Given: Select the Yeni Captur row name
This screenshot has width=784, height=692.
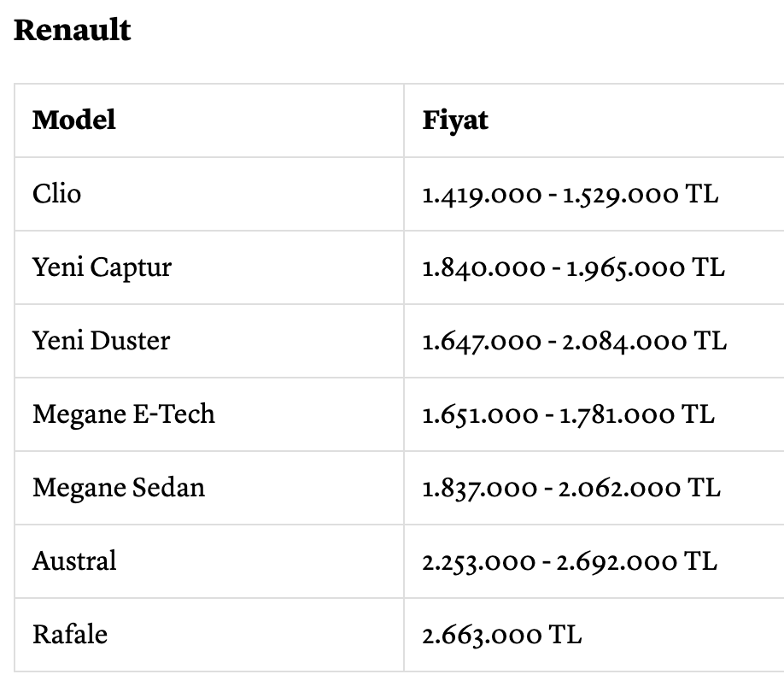Looking at the screenshot, I should click(102, 267).
